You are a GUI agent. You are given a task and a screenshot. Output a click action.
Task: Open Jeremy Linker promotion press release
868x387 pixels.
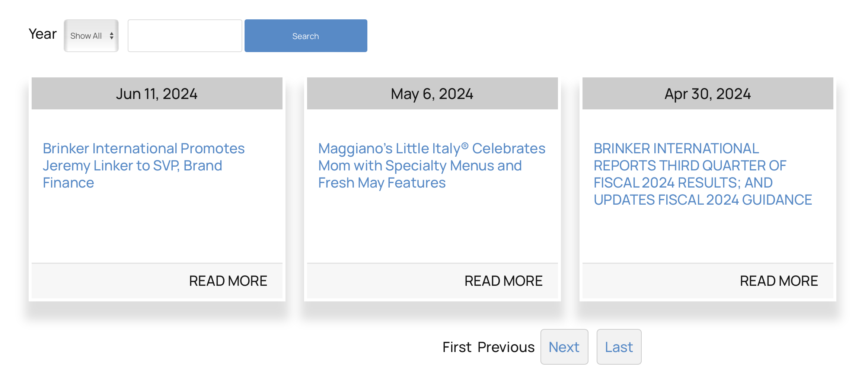[143, 165]
